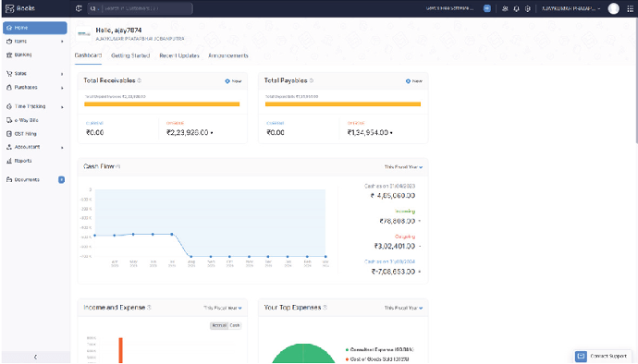Open the notifications bell icon
Screen dimensions: 638x364
(516, 8)
